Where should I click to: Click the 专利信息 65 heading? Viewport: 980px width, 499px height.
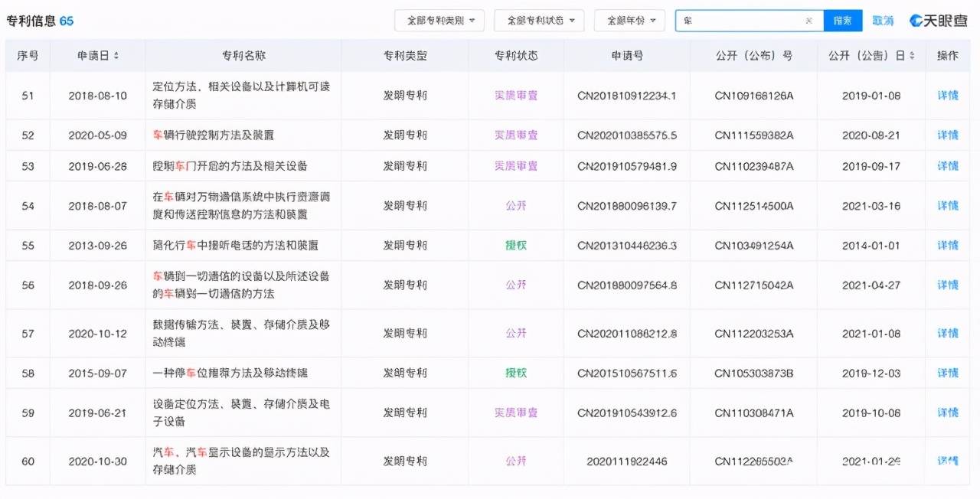coord(40,21)
